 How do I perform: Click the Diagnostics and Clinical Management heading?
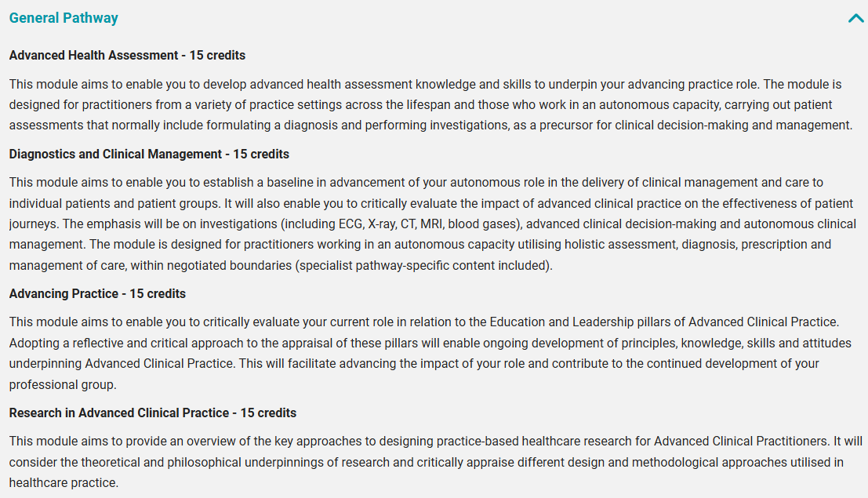pos(149,154)
